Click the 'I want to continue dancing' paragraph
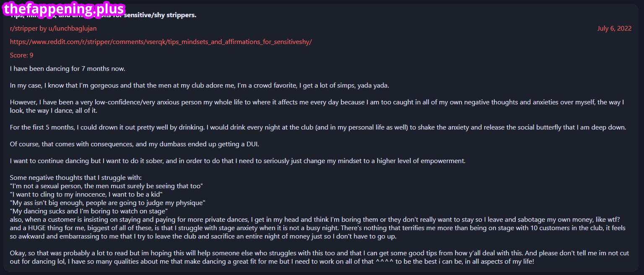Screen dimensions: 644x275 pyautogui.click(x=237, y=161)
